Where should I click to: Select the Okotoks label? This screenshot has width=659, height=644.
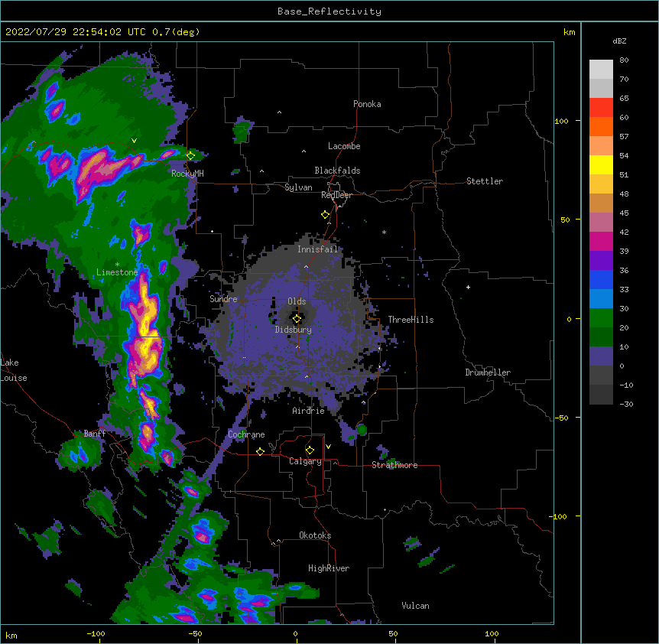[x=315, y=535]
